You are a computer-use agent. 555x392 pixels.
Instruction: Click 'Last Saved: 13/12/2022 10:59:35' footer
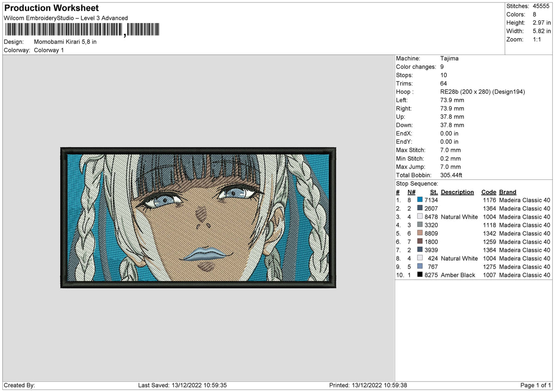[182, 385]
